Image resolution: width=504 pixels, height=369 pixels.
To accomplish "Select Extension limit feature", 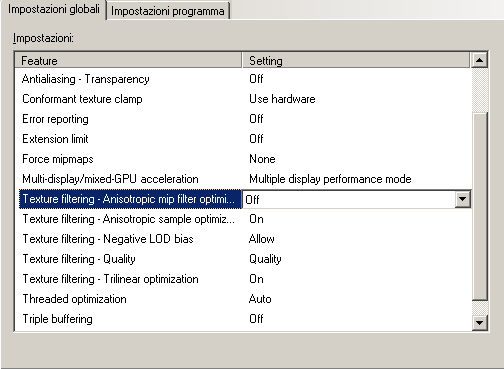I will pos(55,139).
